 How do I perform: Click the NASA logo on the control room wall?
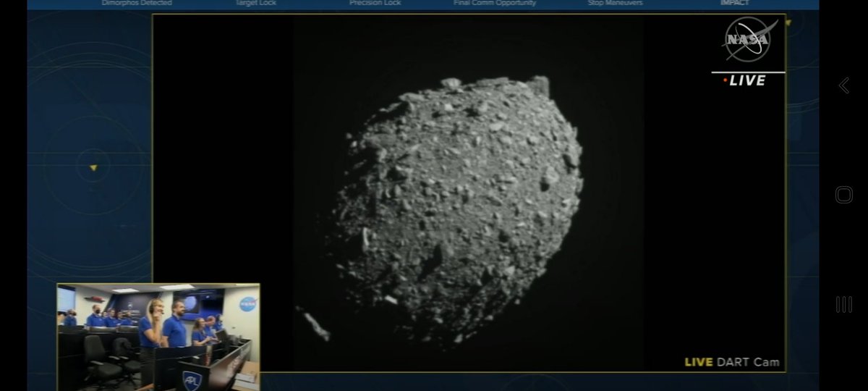point(248,304)
